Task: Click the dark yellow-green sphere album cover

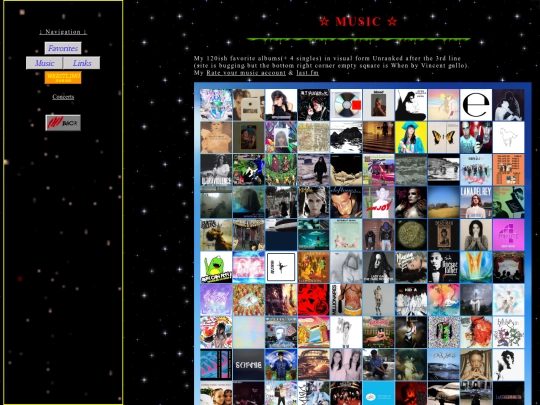Action: (x=411, y=235)
